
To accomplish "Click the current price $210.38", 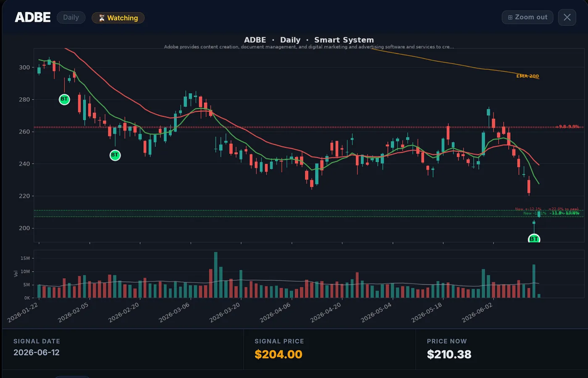I will pyautogui.click(x=449, y=354).
